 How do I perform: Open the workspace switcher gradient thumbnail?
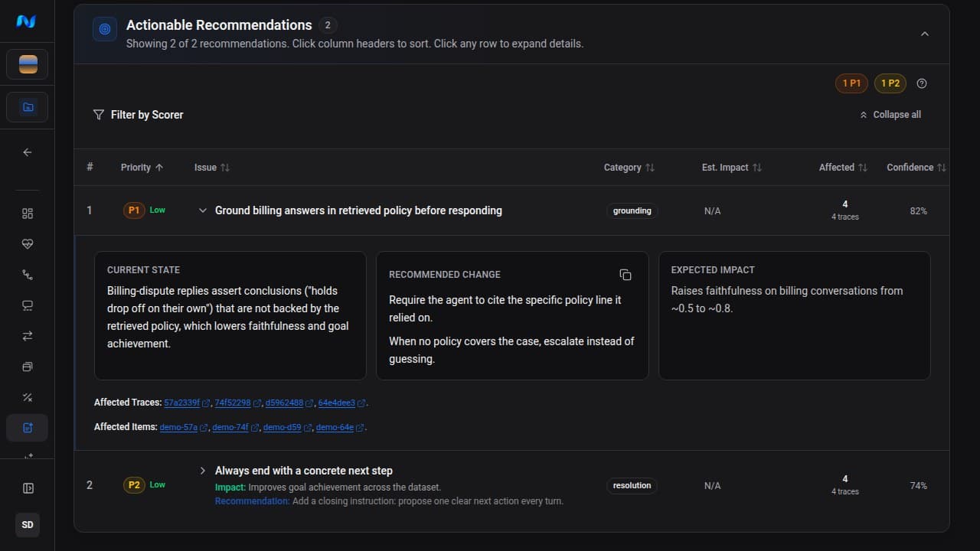click(28, 64)
